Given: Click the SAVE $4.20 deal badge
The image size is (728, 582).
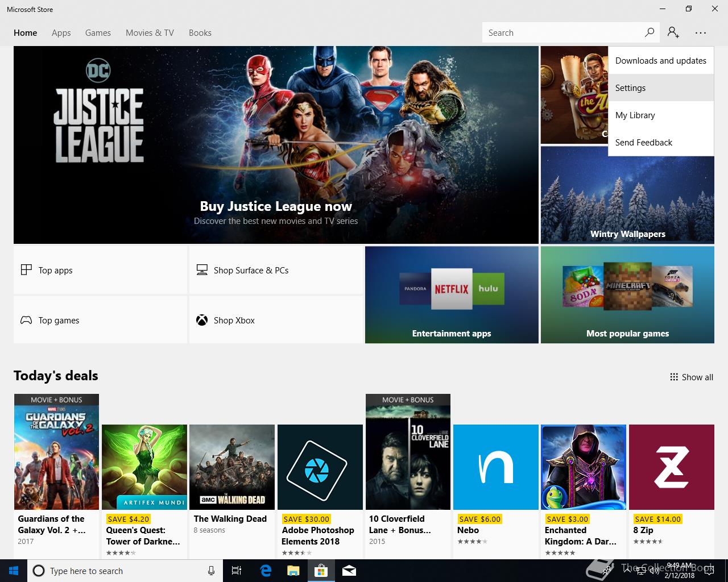Looking at the screenshot, I should tap(129, 519).
